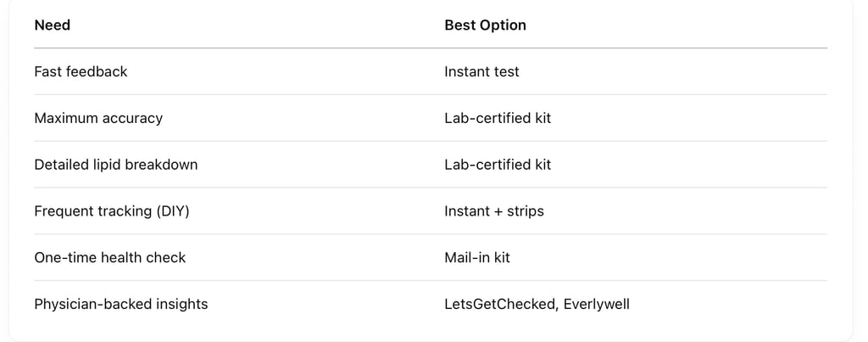Image resolution: width=868 pixels, height=342 pixels.
Task: Click "Lab-certified kit" beside Detailed lipid breakdown
Action: click(x=498, y=165)
